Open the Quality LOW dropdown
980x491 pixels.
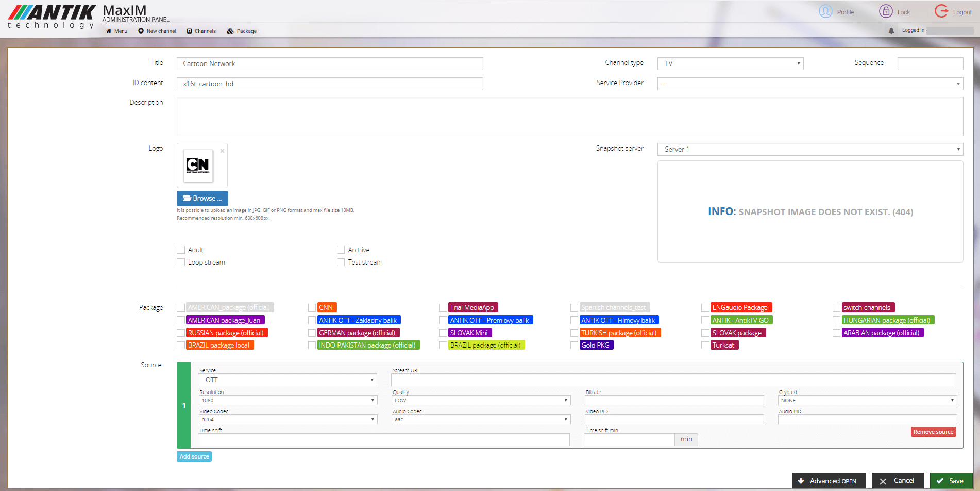481,401
